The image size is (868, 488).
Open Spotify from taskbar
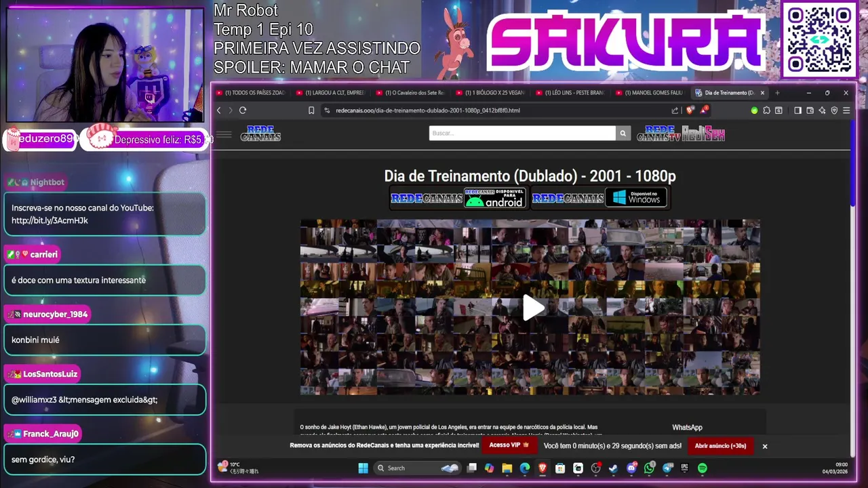[702, 468]
